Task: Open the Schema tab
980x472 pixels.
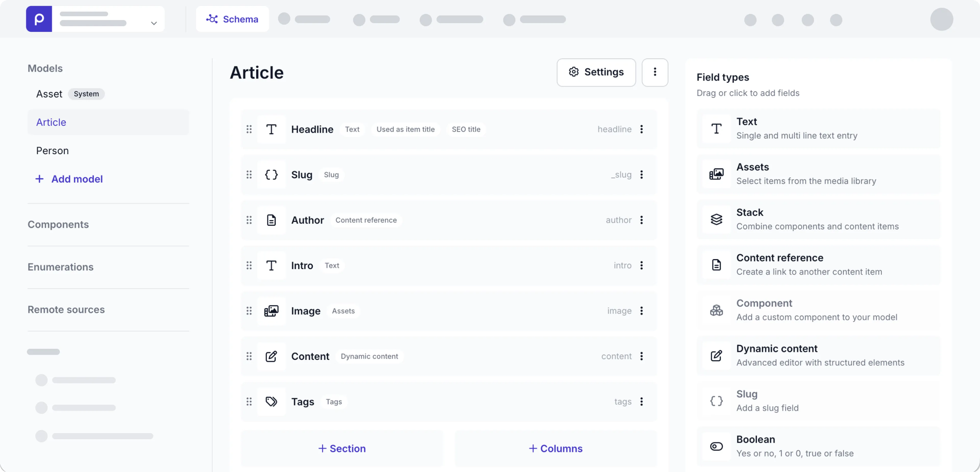Action: [232, 19]
